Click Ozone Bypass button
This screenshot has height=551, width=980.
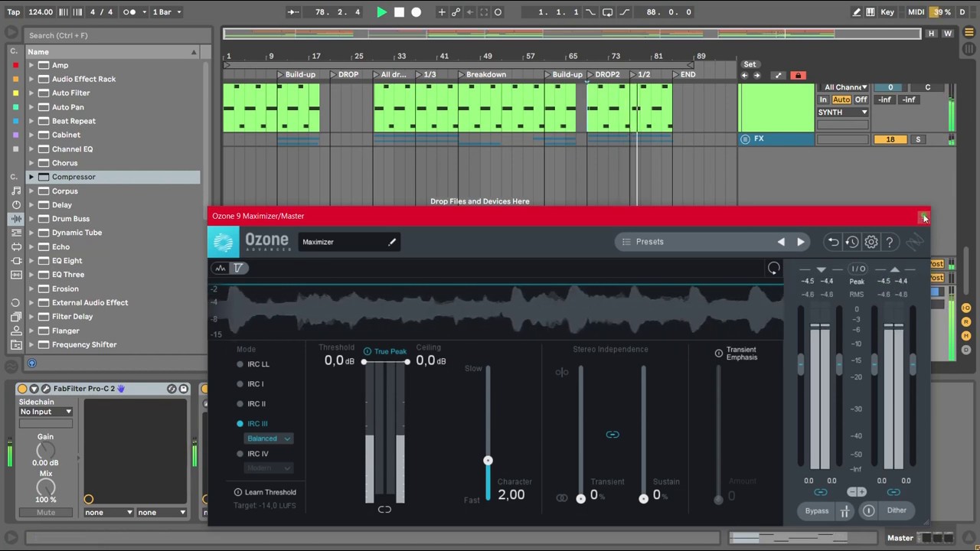tap(816, 510)
